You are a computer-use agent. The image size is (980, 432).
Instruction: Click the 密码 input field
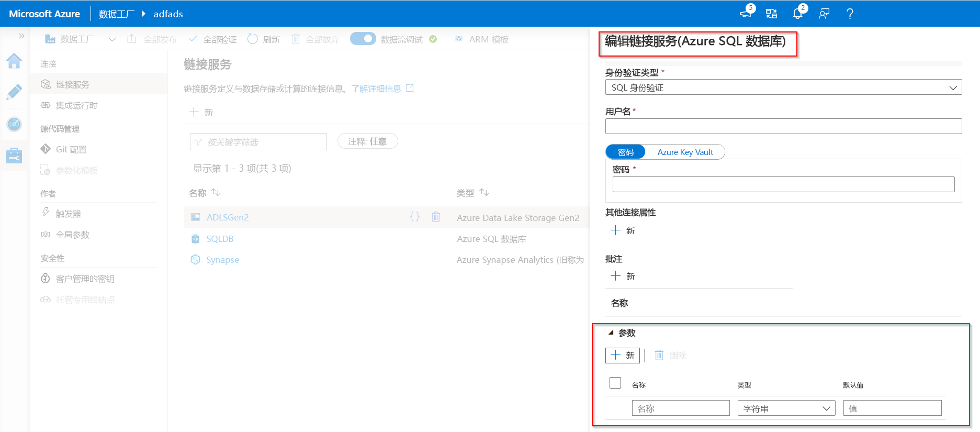click(783, 184)
